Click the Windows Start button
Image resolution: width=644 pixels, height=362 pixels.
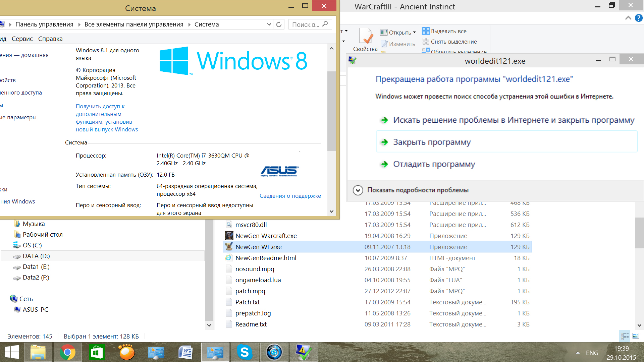pos(12,352)
